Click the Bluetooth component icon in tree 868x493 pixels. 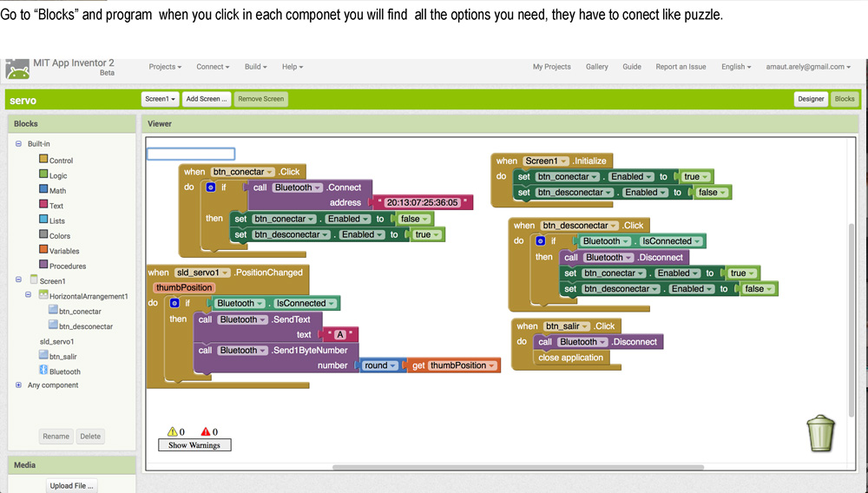(43, 370)
